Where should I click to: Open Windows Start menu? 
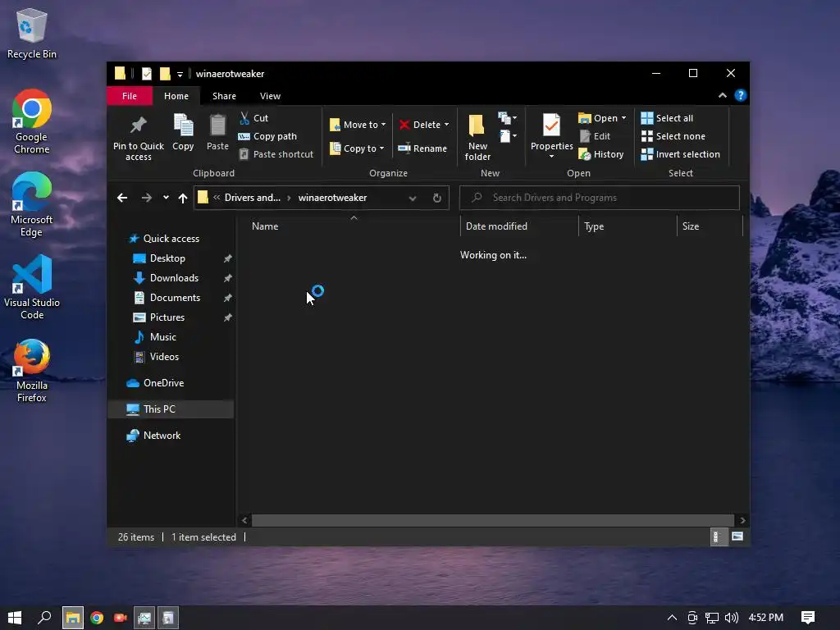[15, 618]
